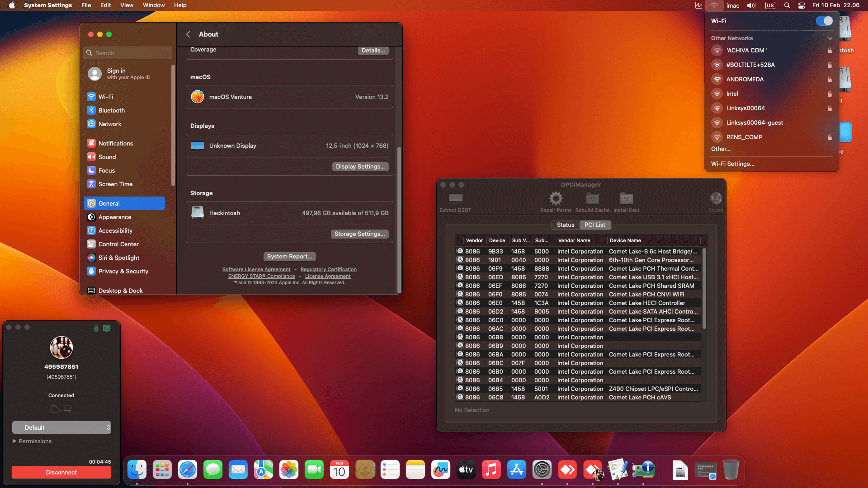Image resolution: width=868 pixels, height=488 pixels.
Task: Click the Search field in System Settings
Action: click(127, 53)
